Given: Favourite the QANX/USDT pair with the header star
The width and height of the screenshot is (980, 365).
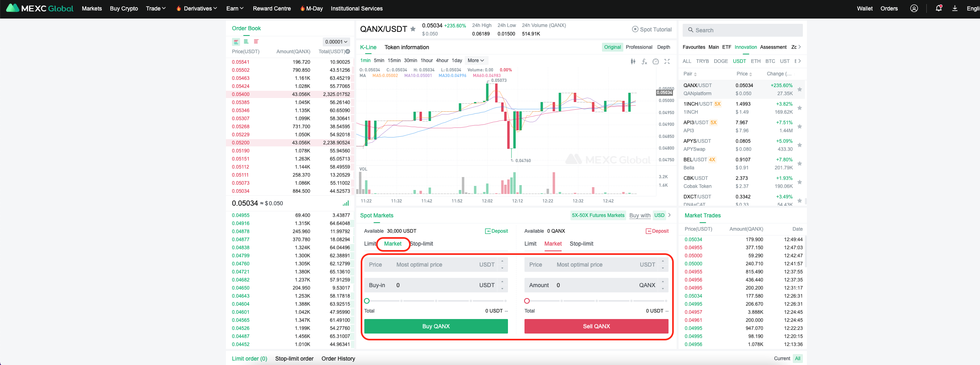Looking at the screenshot, I should click(413, 29).
